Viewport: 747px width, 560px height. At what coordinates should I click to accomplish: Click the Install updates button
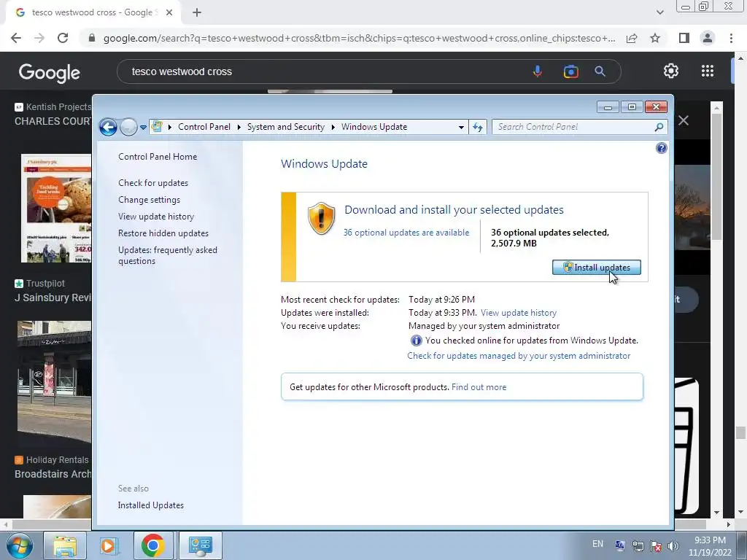[x=597, y=267]
